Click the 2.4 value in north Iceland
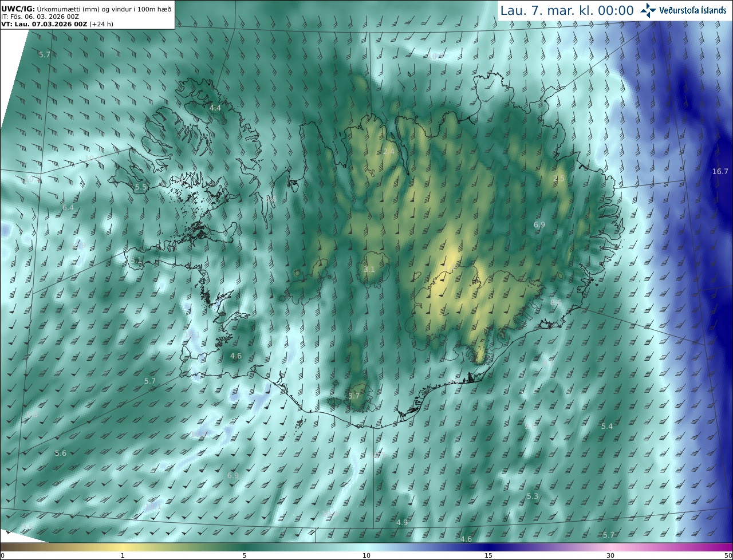The height and width of the screenshot is (560, 733). pyautogui.click(x=389, y=151)
